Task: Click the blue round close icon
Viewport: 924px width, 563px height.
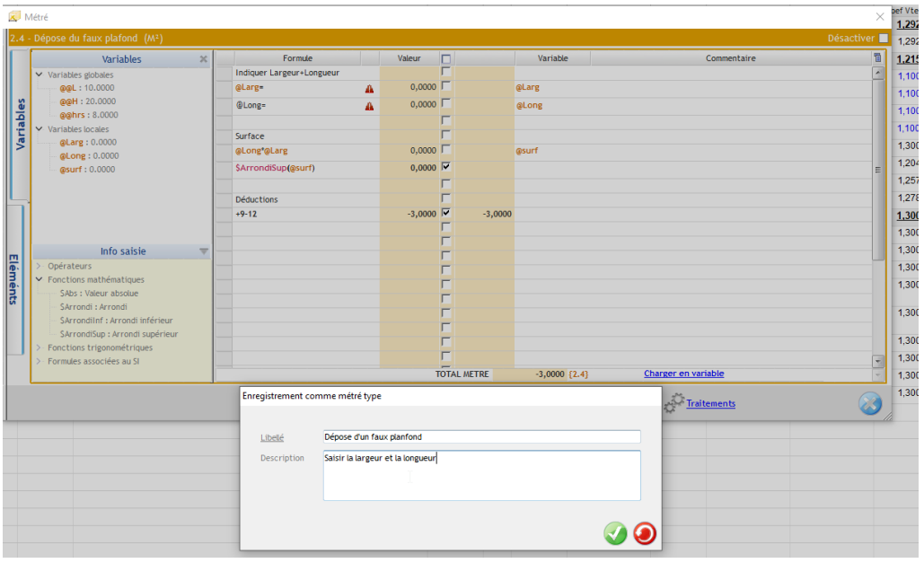Action: click(869, 404)
